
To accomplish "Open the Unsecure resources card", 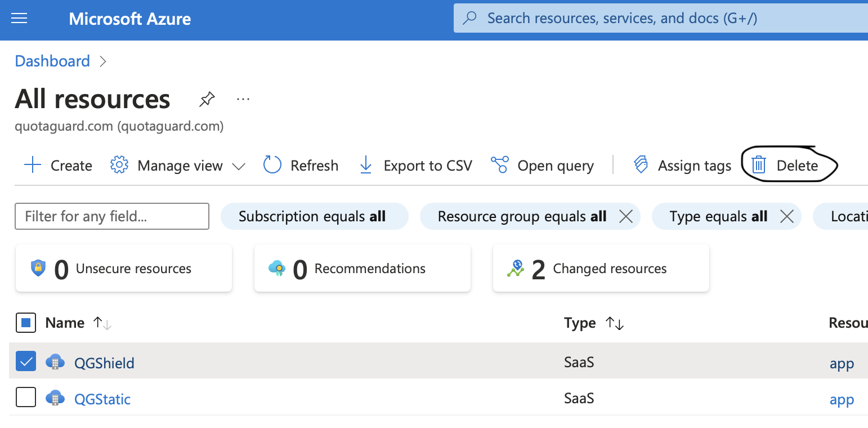I will pos(124,268).
